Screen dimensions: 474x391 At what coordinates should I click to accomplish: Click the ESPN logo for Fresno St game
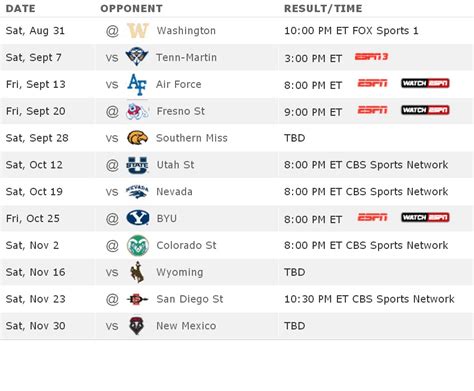click(372, 110)
